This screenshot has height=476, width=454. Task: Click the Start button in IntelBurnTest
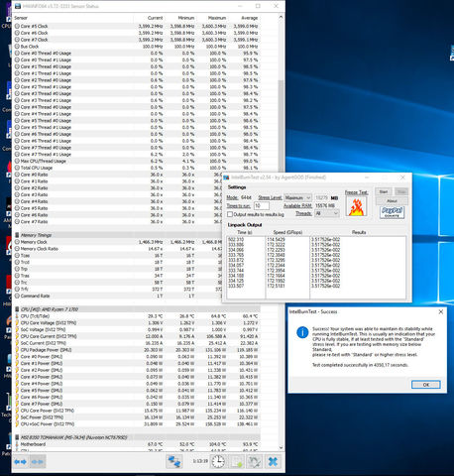pos(384,191)
